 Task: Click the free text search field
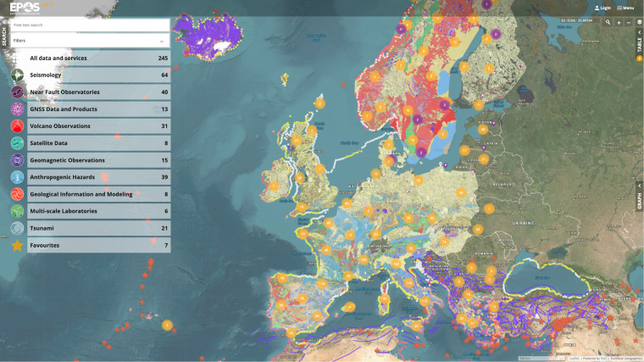89,25
